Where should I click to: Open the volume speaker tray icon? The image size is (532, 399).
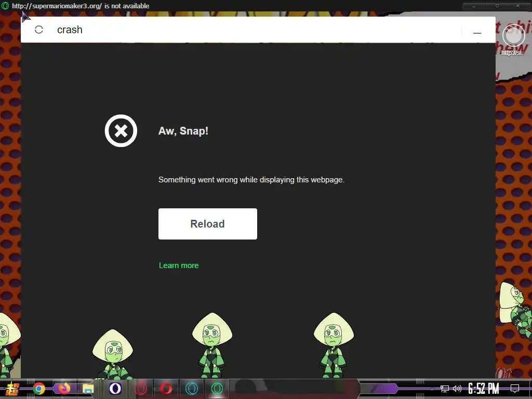tap(457, 389)
